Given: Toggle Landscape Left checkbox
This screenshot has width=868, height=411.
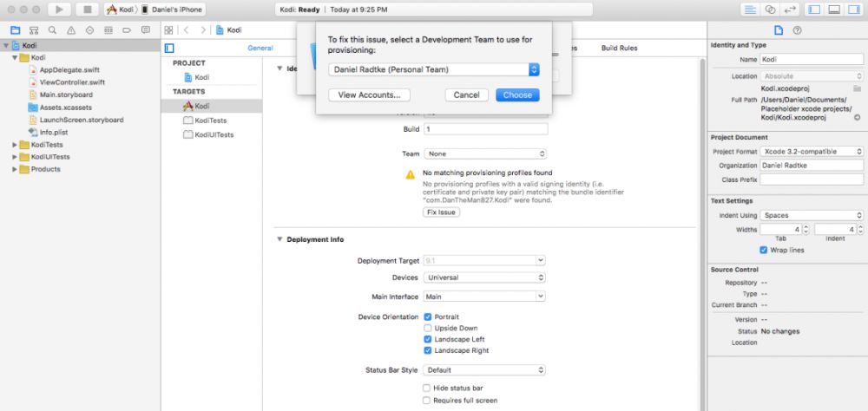Looking at the screenshot, I should point(427,339).
